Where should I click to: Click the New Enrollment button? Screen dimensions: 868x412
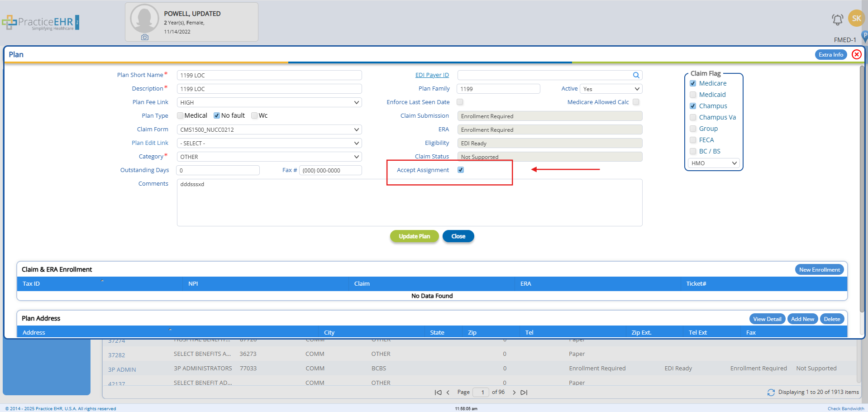point(819,270)
